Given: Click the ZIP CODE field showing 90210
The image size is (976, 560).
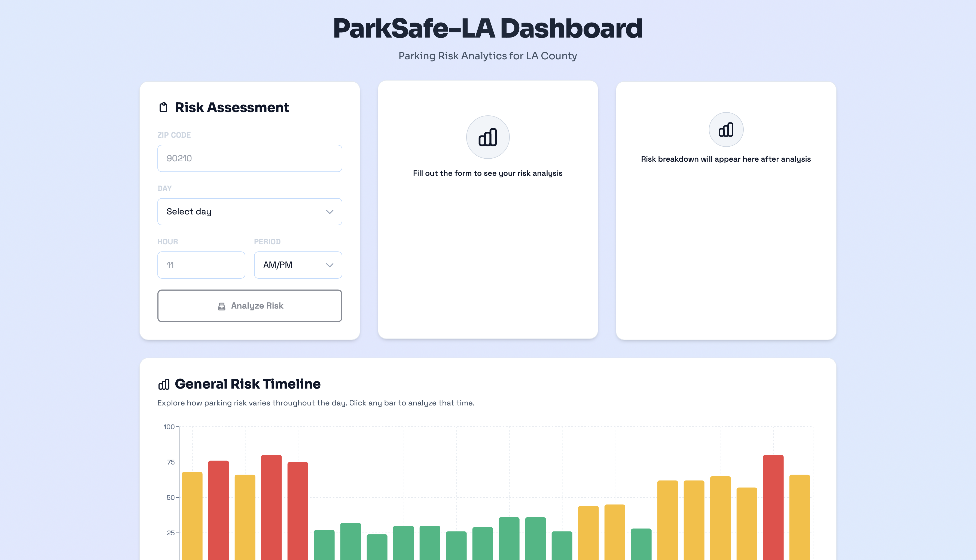Looking at the screenshot, I should coord(249,158).
